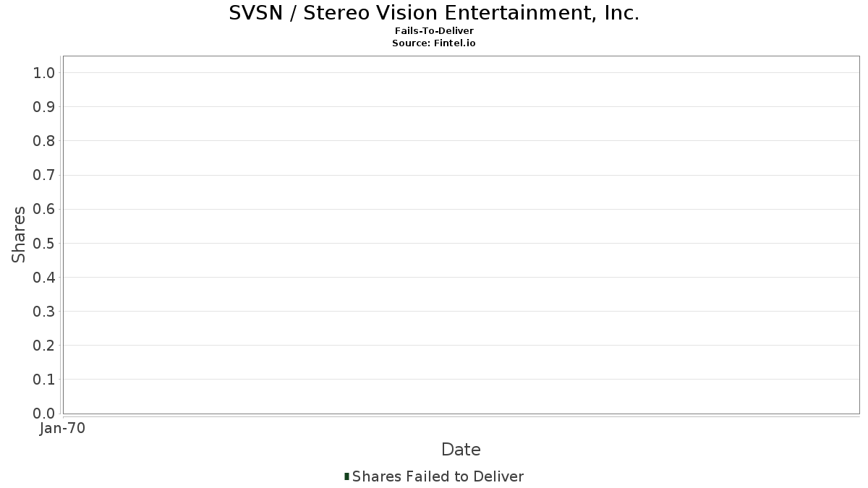
Task: Click the 0.1 y-axis label
Action: tap(43, 380)
